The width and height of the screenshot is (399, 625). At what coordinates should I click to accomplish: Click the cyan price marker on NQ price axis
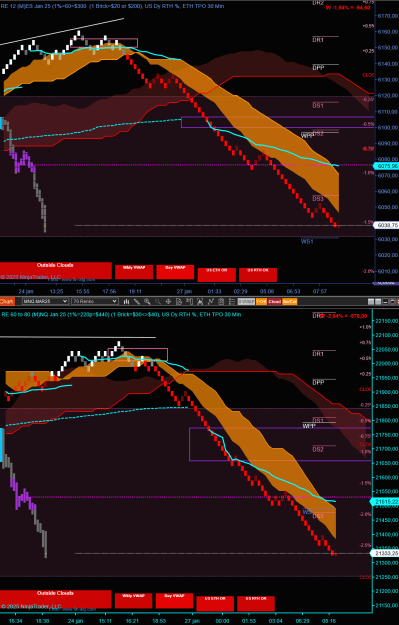point(385,501)
